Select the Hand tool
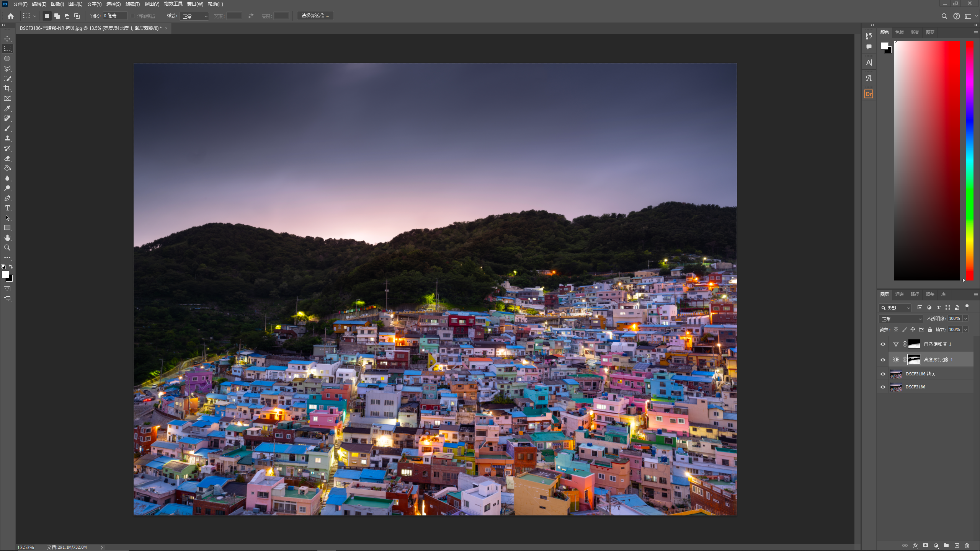Image resolution: width=980 pixels, height=551 pixels. tap(7, 238)
